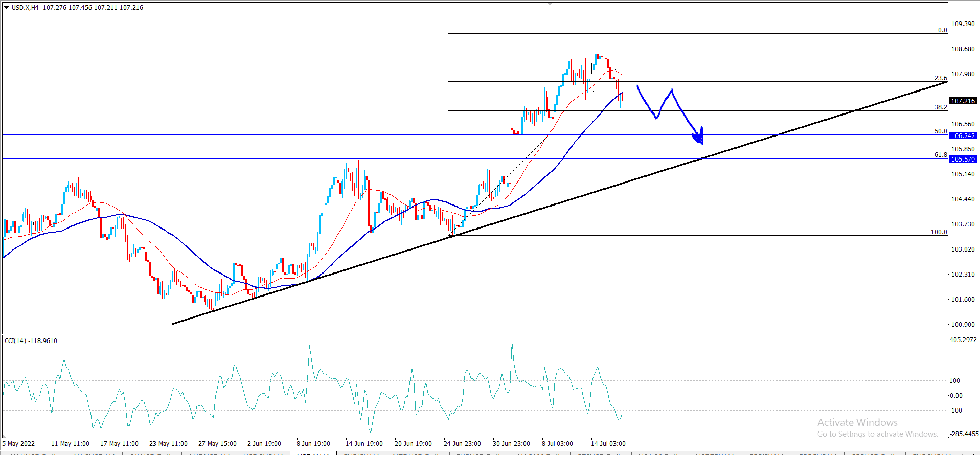Click the 14 Jul 03:00 time label
980x455 pixels.
pos(608,444)
